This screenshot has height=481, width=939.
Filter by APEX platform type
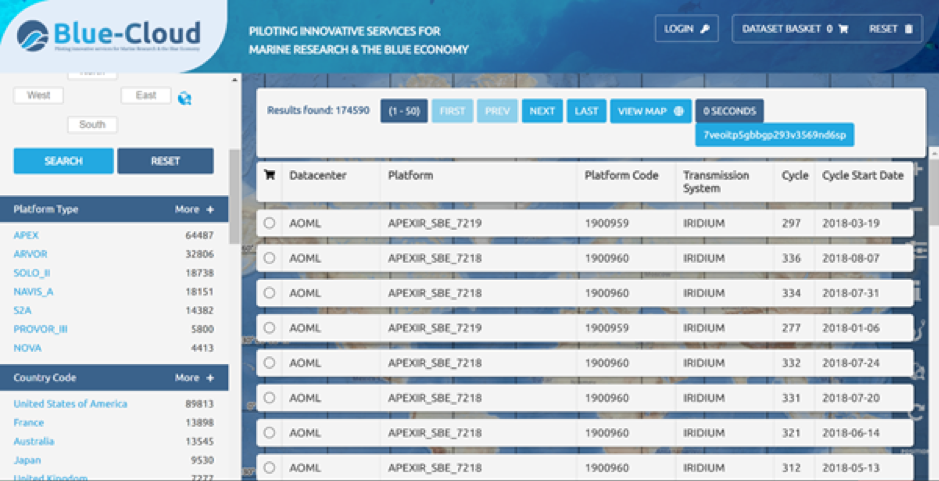coord(26,235)
